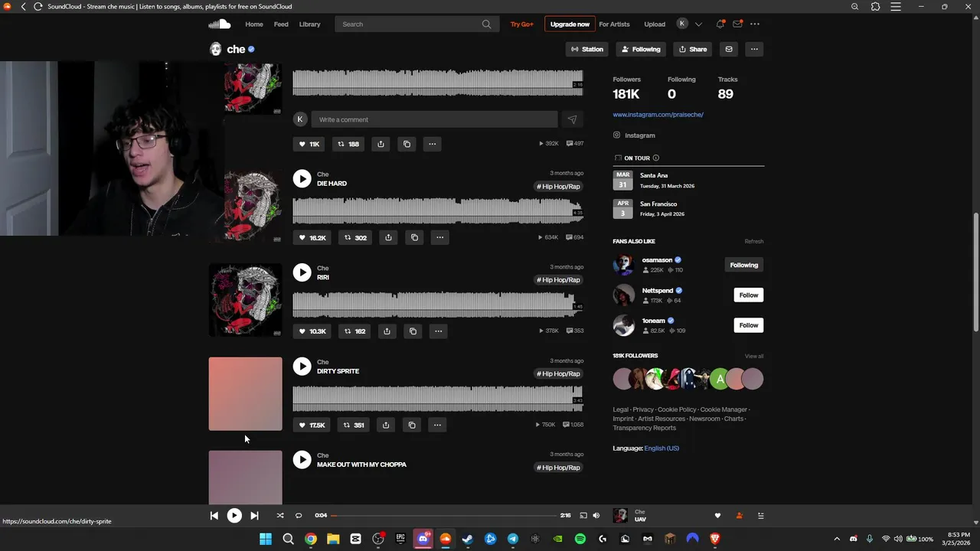Open the Library tab
Screen dimensions: 980x551
coord(309,24)
